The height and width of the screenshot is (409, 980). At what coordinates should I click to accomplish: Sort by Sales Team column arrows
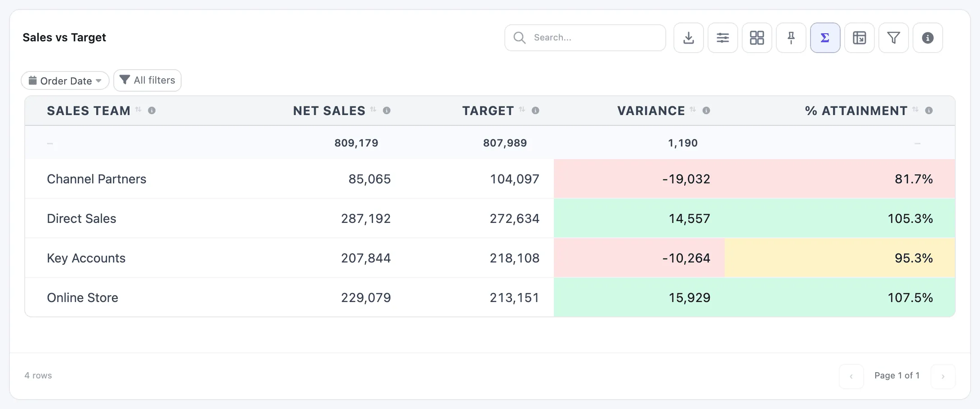coord(138,110)
